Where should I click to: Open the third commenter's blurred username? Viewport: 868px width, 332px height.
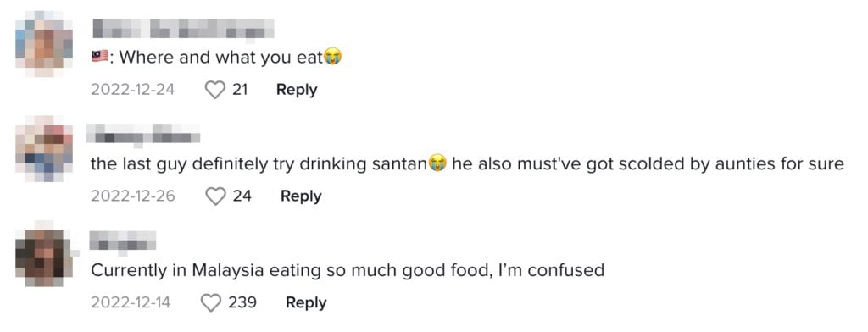pyautogui.click(x=123, y=241)
